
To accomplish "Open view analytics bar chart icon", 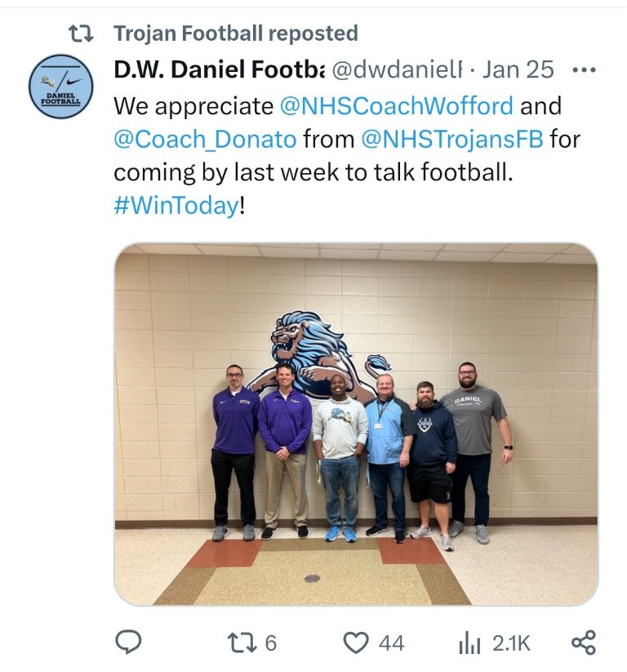I will click(469, 643).
